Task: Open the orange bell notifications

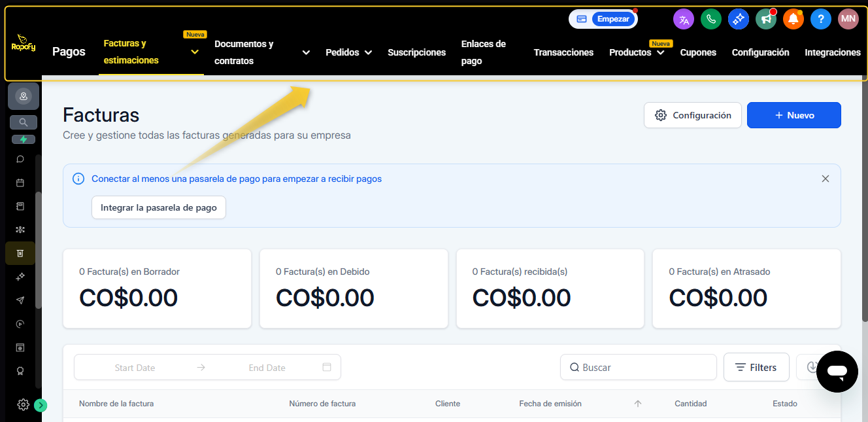Action: coord(793,19)
